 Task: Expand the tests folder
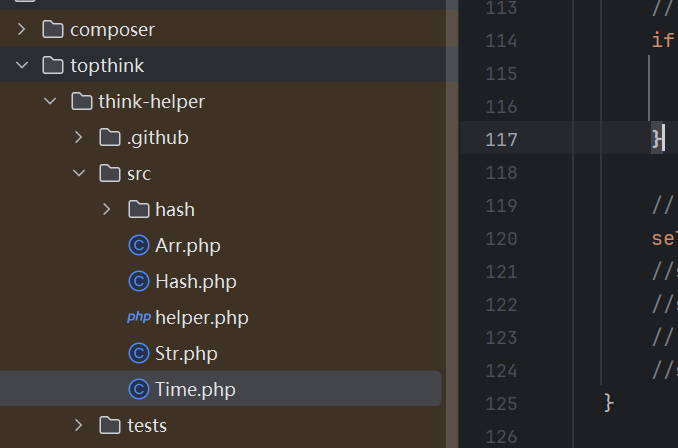click(79, 426)
